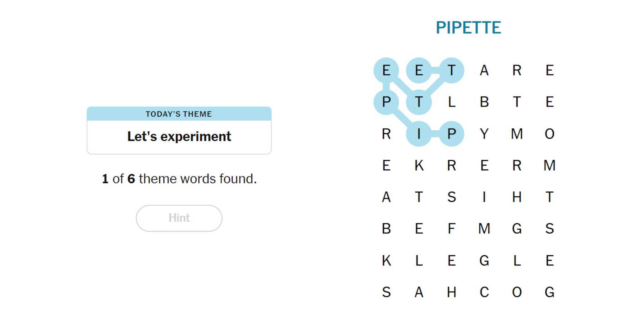The width and height of the screenshot is (644, 322).
Task: Click the unhighlighted L in second row
Action: point(452,102)
